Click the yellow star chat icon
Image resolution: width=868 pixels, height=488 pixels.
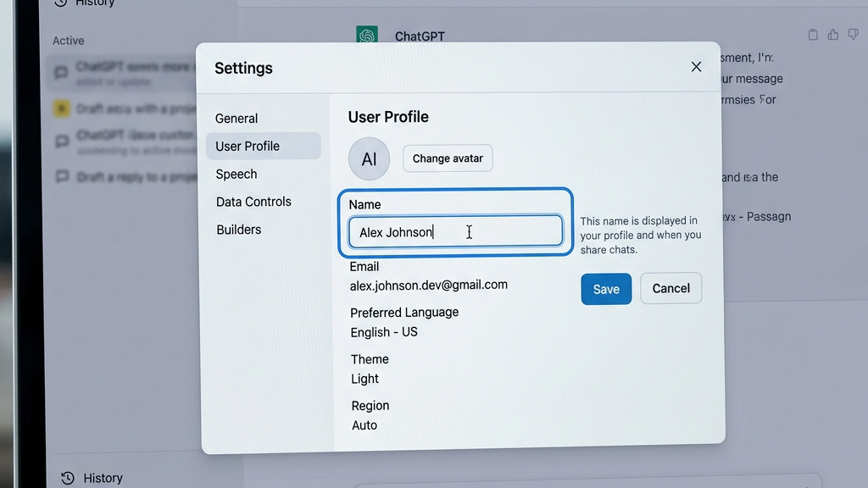pyautogui.click(x=61, y=108)
